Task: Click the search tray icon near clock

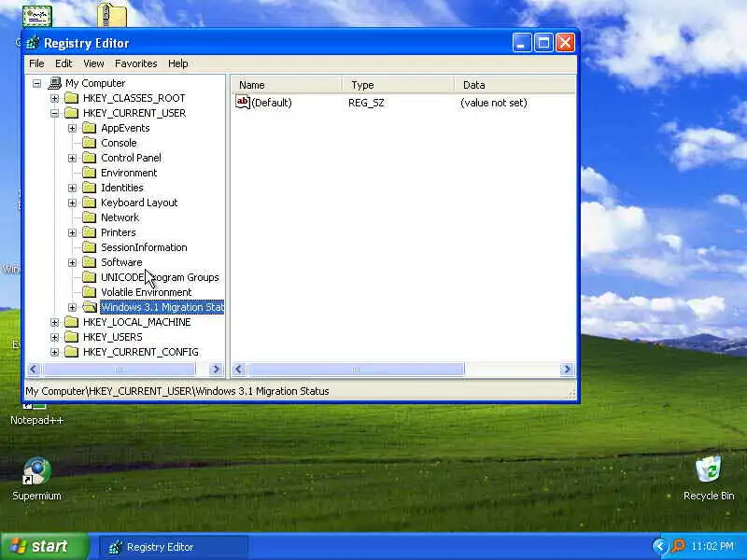Action: [x=678, y=546]
